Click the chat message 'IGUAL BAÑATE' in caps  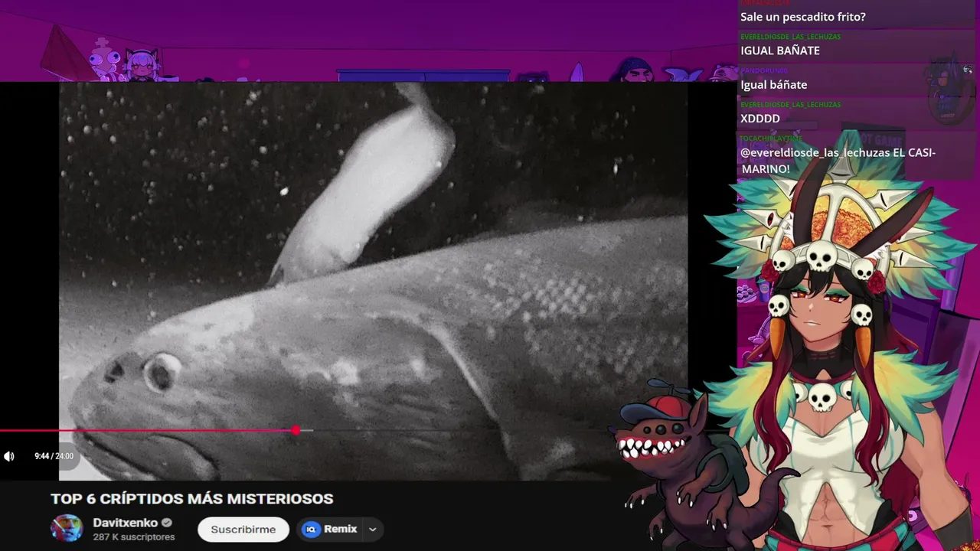pyautogui.click(x=779, y=51)
